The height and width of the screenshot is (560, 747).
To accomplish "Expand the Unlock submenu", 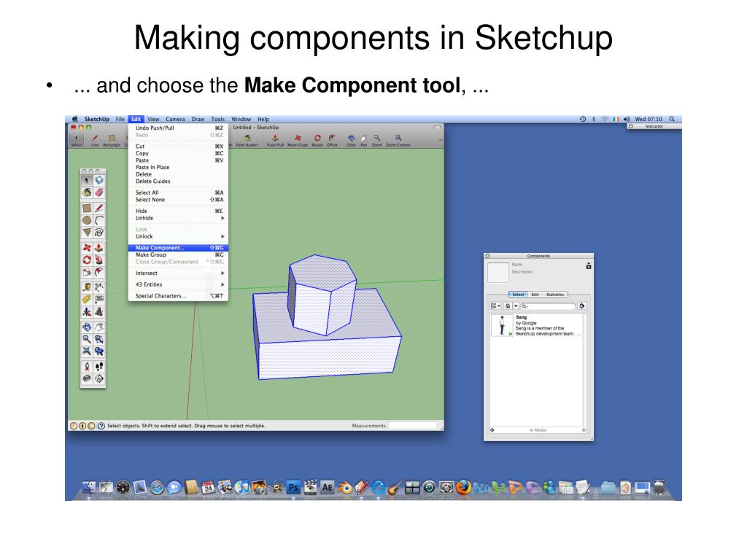I will pyautogui.click(x=178, y=236).
